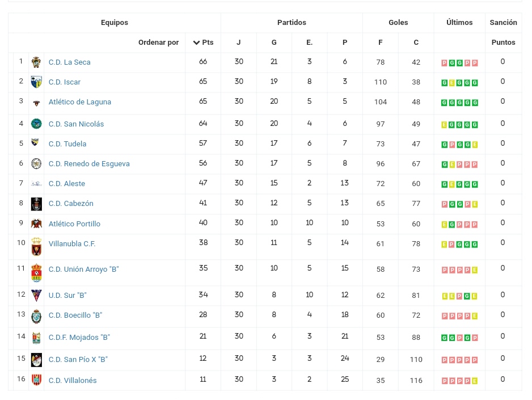Sort by P losses column header
532x400 pixels.
point(345,43)
